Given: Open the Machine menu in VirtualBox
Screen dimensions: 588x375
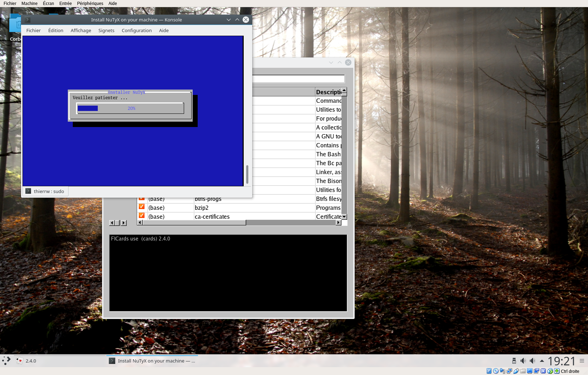Looking at the screenshot, I should (x=29, y=3).
